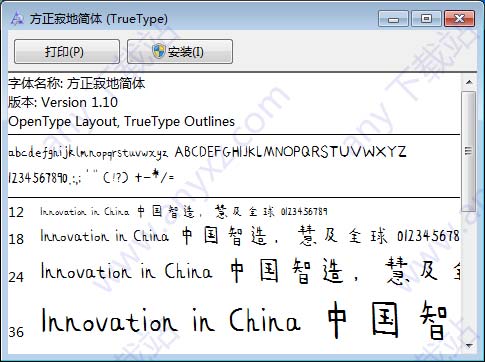Minimize the font preview window

tap(393, 19)
